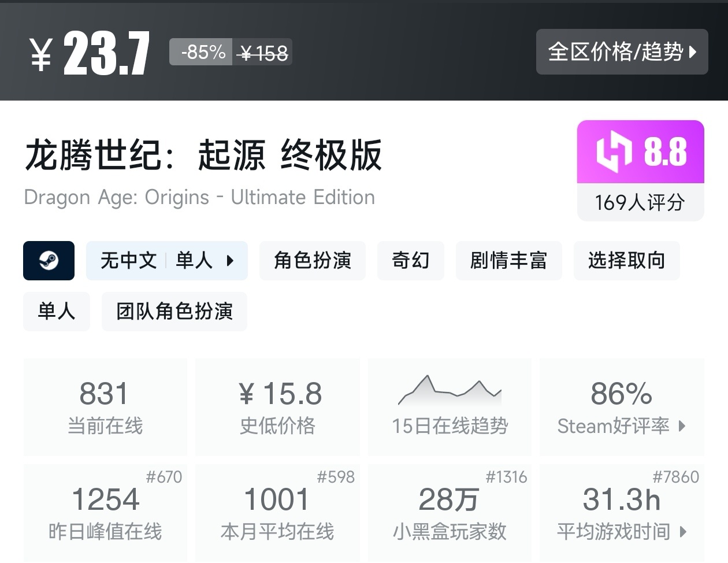Image resolution: width=728 pixels, height=563 pixels.
Task: Click the -85% discount badge
Action: click(201, 52)
